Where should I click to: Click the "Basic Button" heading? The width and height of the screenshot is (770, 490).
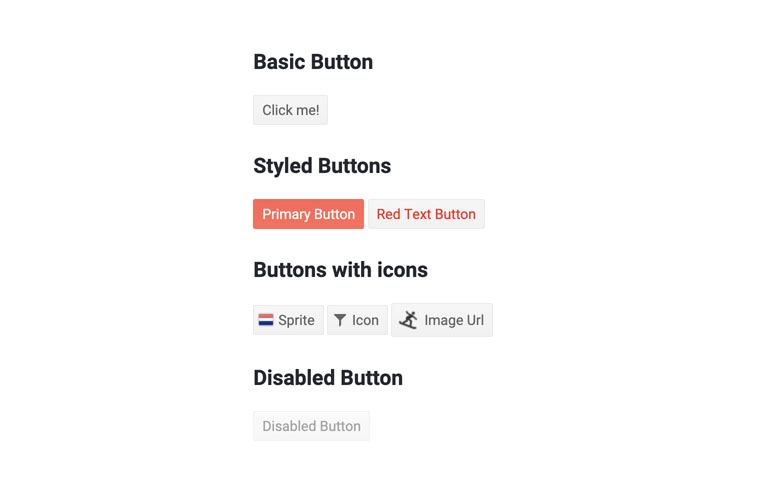coord(313,62)
